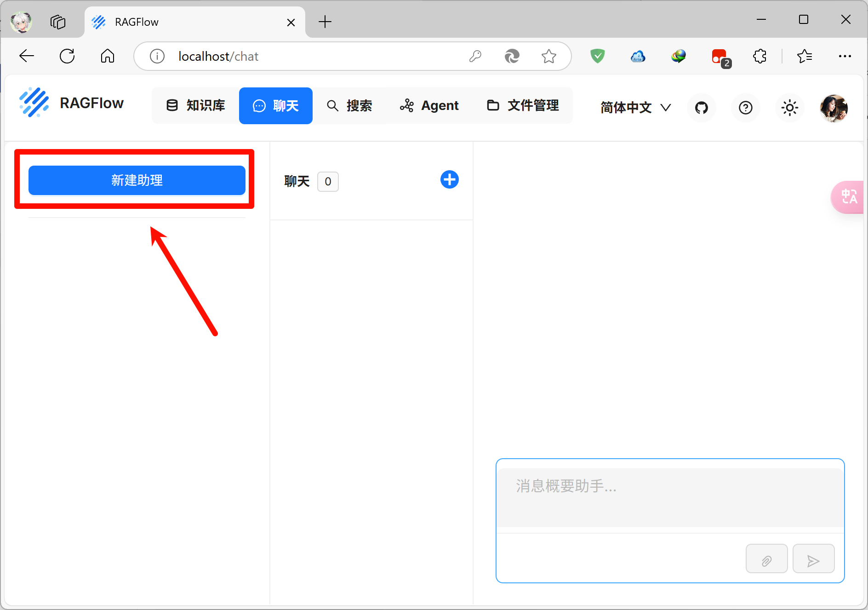The height and width of the screenshot is (610, 868).
Task: Open the browser extensions puzzle icon
Action: pos(759,56)
